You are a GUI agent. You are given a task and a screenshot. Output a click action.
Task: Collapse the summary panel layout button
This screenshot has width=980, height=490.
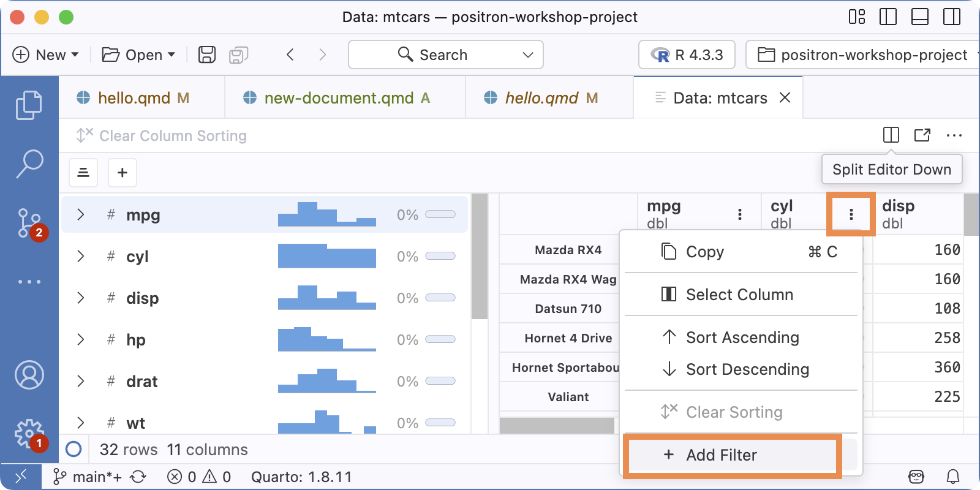click(x=83, y=173)
